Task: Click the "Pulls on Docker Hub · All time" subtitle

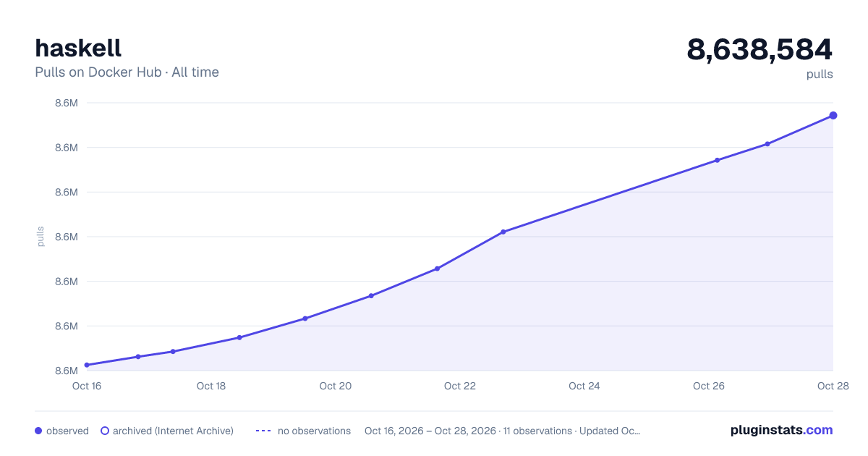Action: tap(127, 72)
